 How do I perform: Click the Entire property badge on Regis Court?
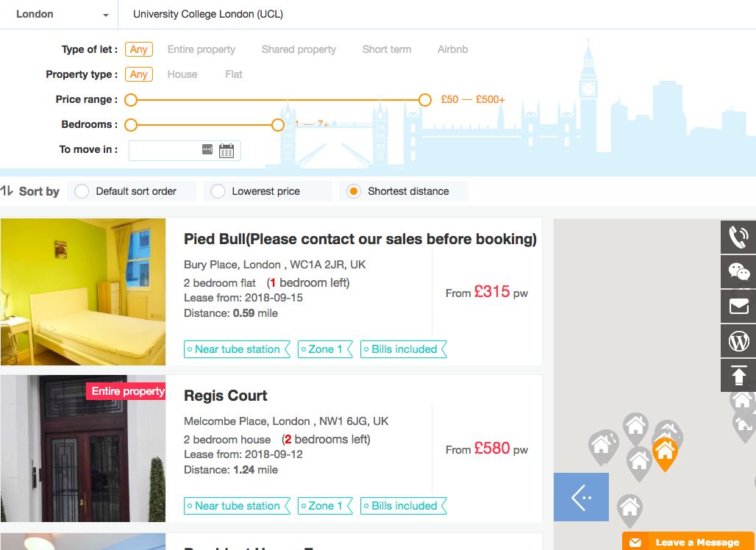pyautogui.click(x=126, y=391)
